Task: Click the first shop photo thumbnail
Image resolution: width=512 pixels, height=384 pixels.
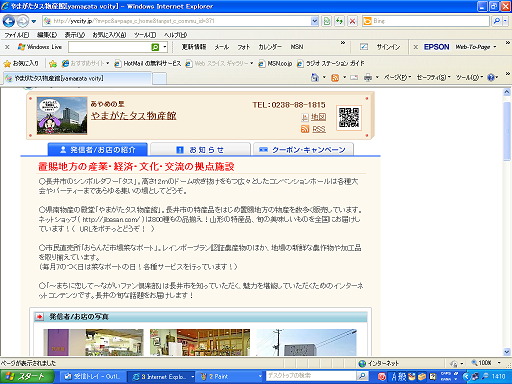Action: point(93,342)
